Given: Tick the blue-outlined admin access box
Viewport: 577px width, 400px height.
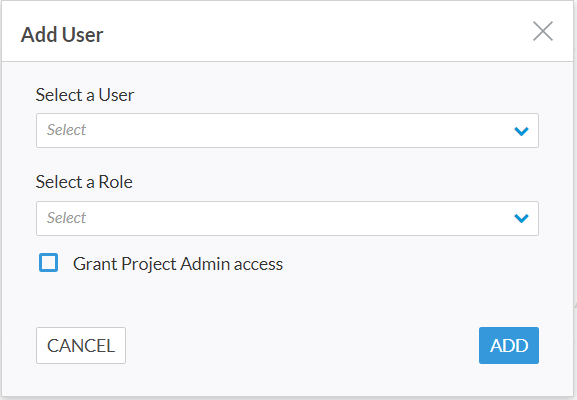Looking at the screenshot, I should (49, 263).
